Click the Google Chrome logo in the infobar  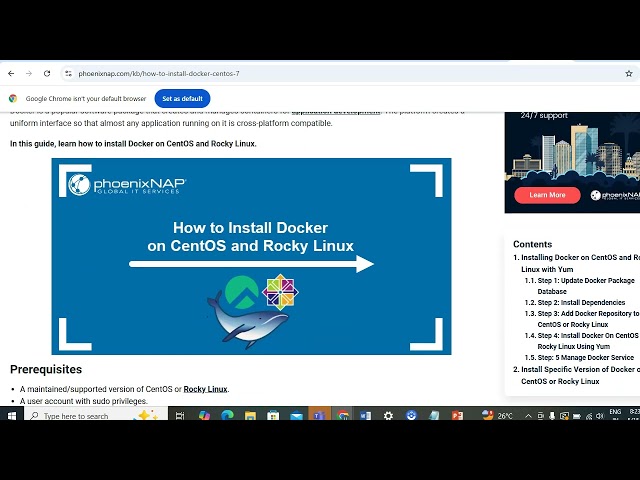pos(13,98)
